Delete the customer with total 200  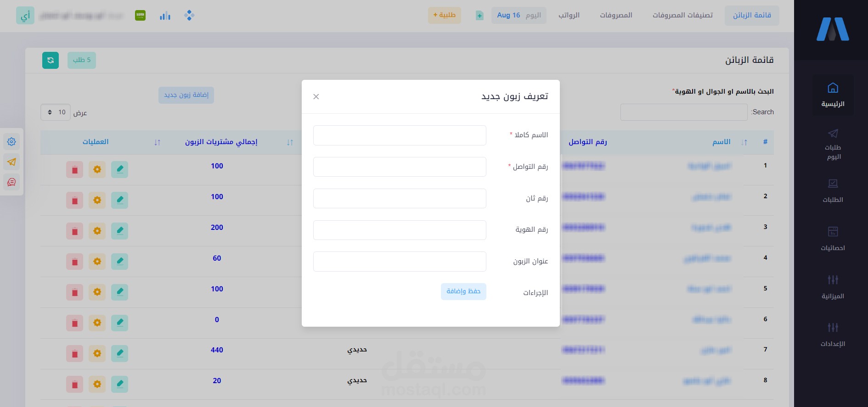click(x=74, y=231)
